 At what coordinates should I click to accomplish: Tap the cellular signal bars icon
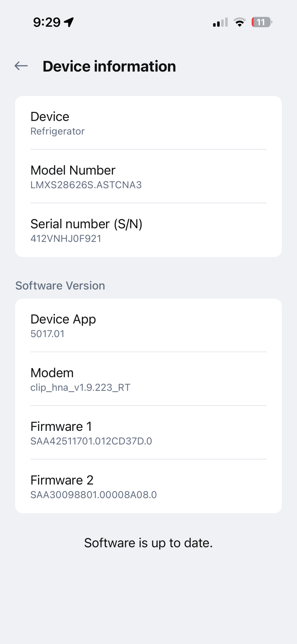tap(220, 22)
